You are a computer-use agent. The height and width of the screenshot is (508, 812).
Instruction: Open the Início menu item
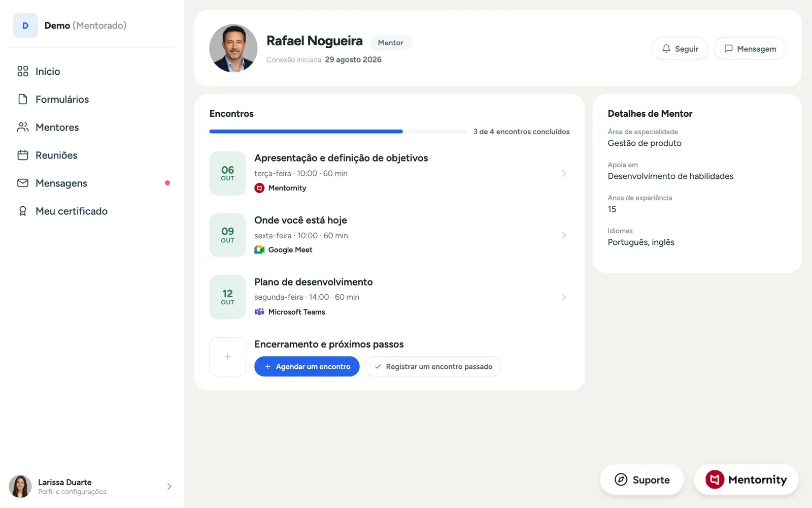92,71
